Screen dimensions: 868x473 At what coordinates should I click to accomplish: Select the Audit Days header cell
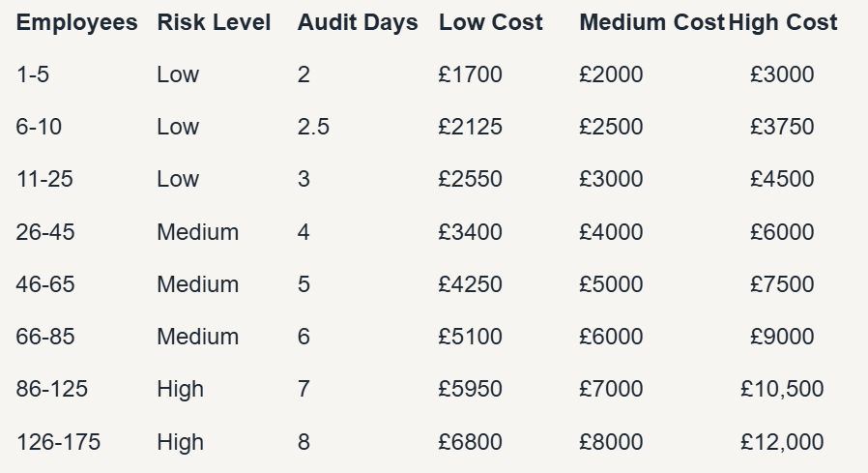coord(358,23)
